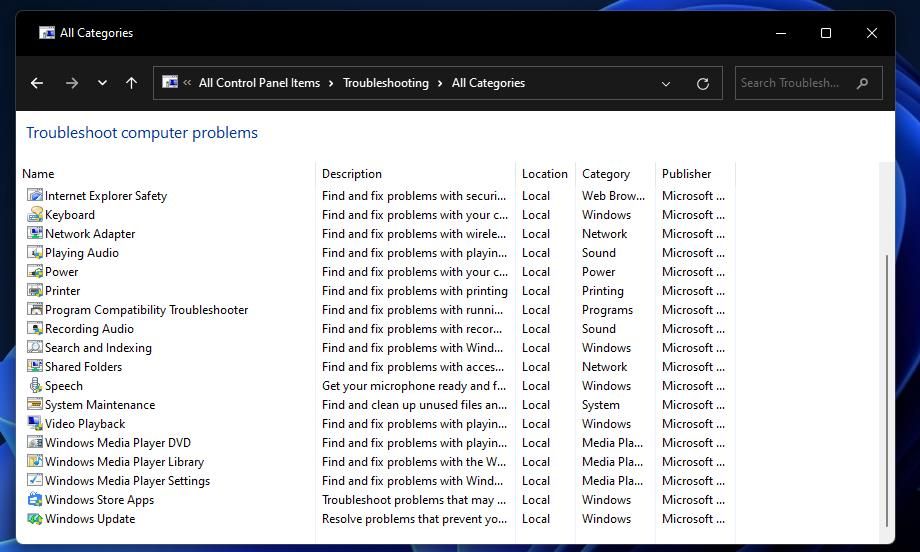920x552 pixels.
Task: Click the Windows Media Player DVD icon
Action: pyautogui.click(x=35, y=443)
